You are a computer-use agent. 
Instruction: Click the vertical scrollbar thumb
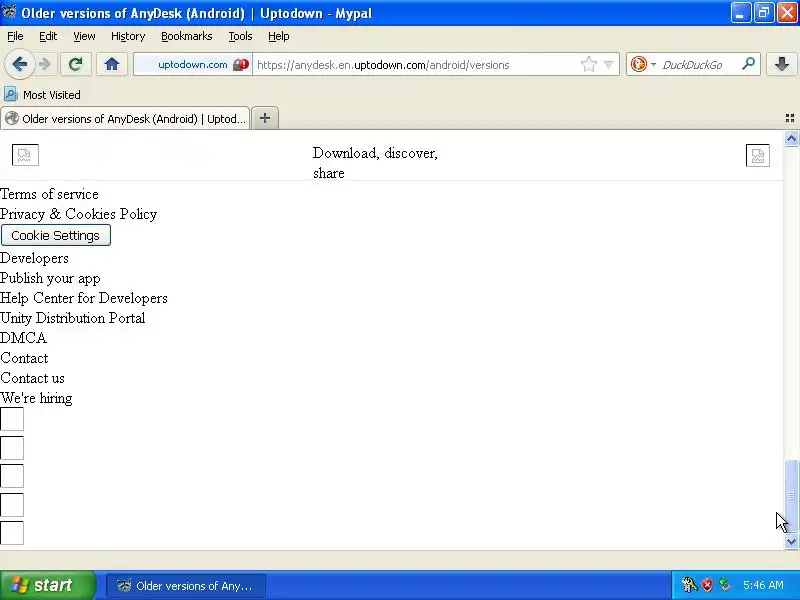(x=791, y=496)
